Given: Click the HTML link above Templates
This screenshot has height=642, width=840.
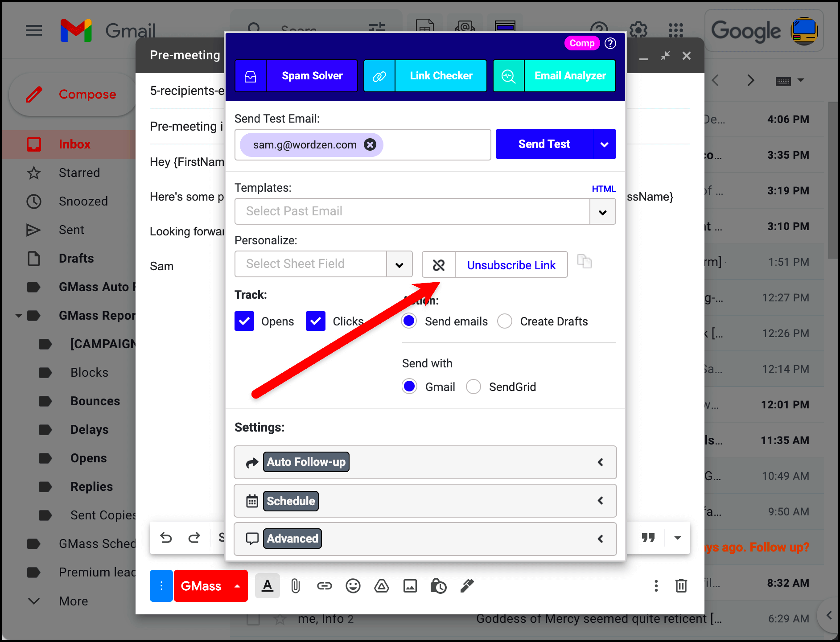Looking at the screenshot, I should 604,189.
